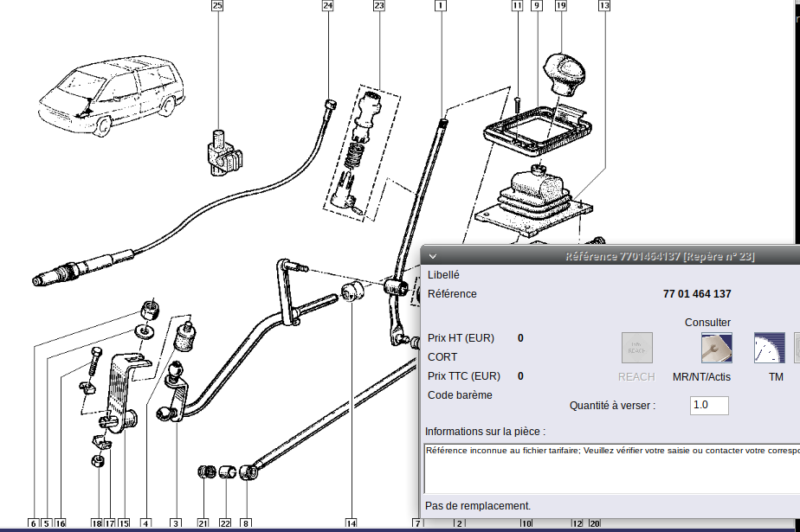Click callout number 13 at top right
The height and width of the screenshot is (532, 800).
point(603,6)
